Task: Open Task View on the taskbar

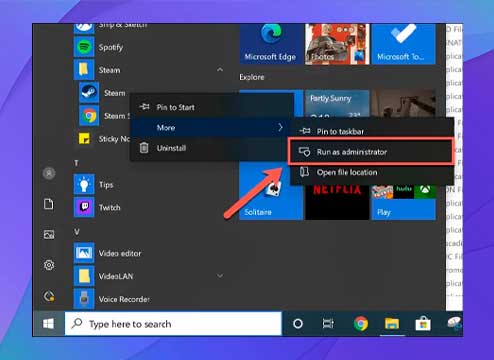Action: [328, 323]
